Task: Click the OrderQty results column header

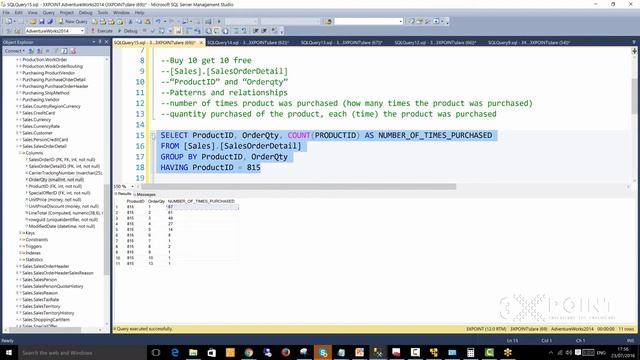Action: coord(156,201)
